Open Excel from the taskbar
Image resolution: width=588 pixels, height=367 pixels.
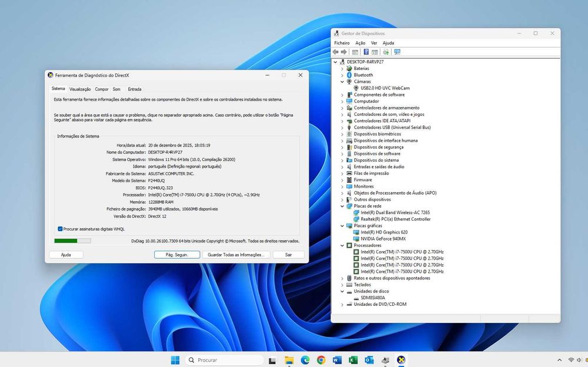(353, 360)
